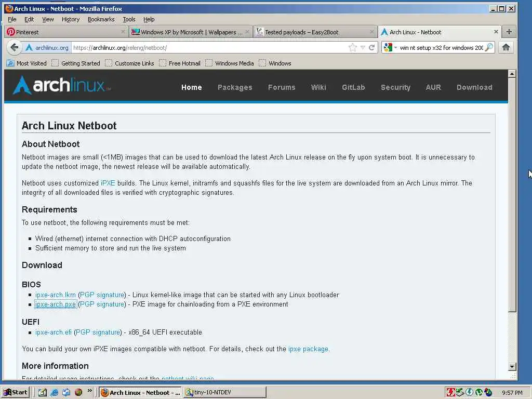Click the back arrow navigation button
The height and width of the screenshot is (399, 532).
pyautogui.click(x=14, y=47)
